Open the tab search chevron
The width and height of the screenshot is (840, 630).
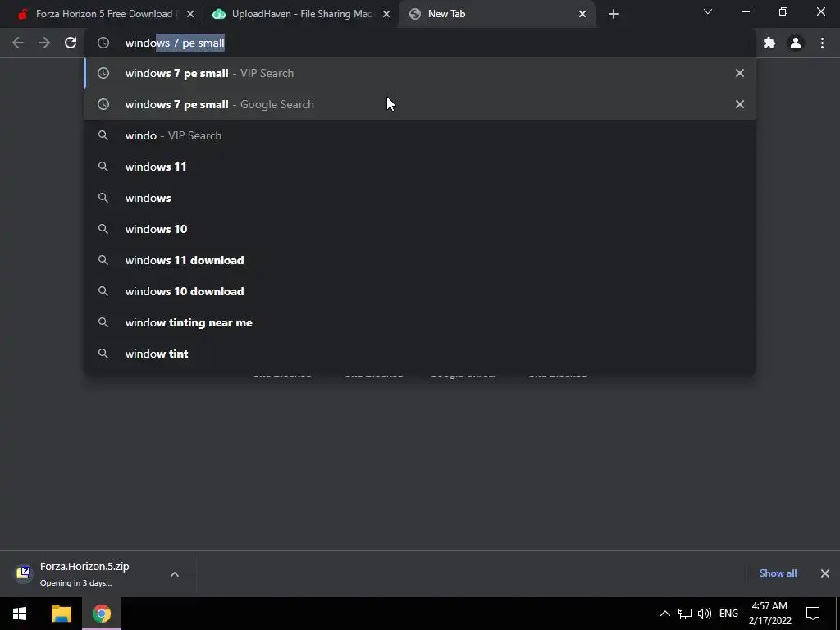click(x=708, y=11)
